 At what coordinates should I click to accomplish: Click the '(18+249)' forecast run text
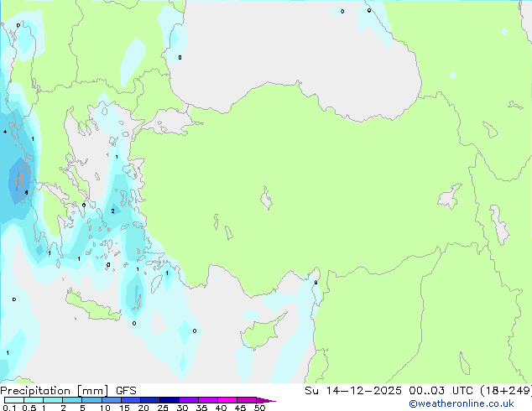pos(505,391)
